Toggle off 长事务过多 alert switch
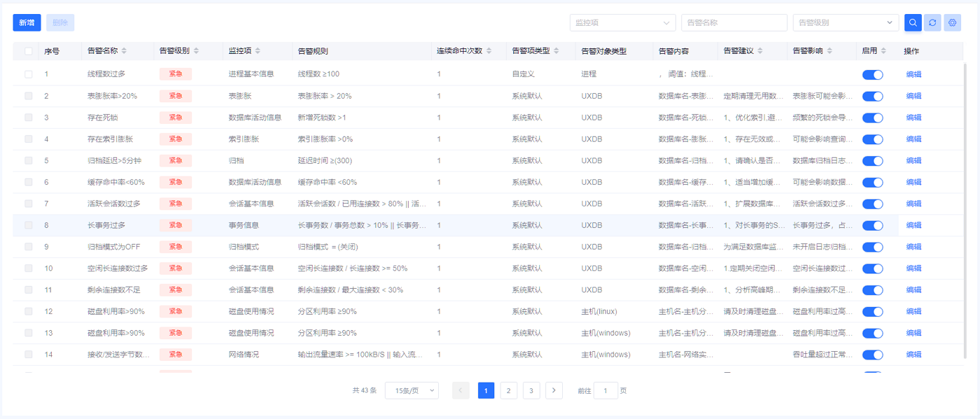 tap(872, 225)
